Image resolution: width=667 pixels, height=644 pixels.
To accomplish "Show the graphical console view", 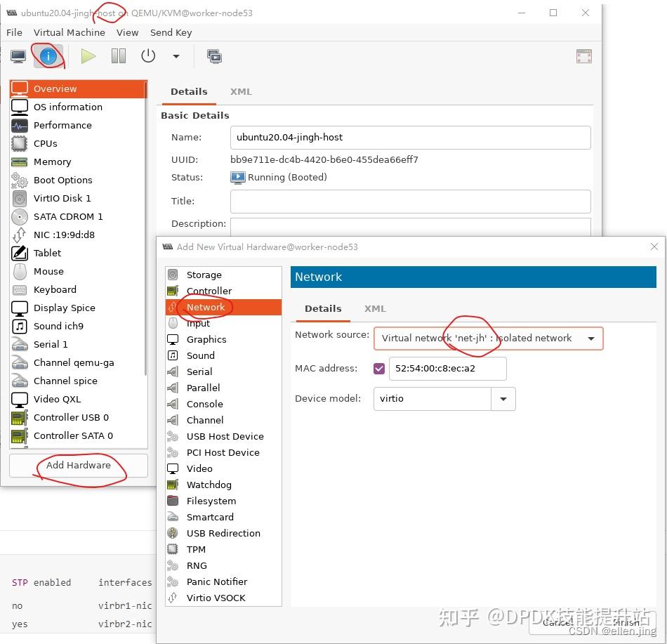I will click(x=18, y=56).
